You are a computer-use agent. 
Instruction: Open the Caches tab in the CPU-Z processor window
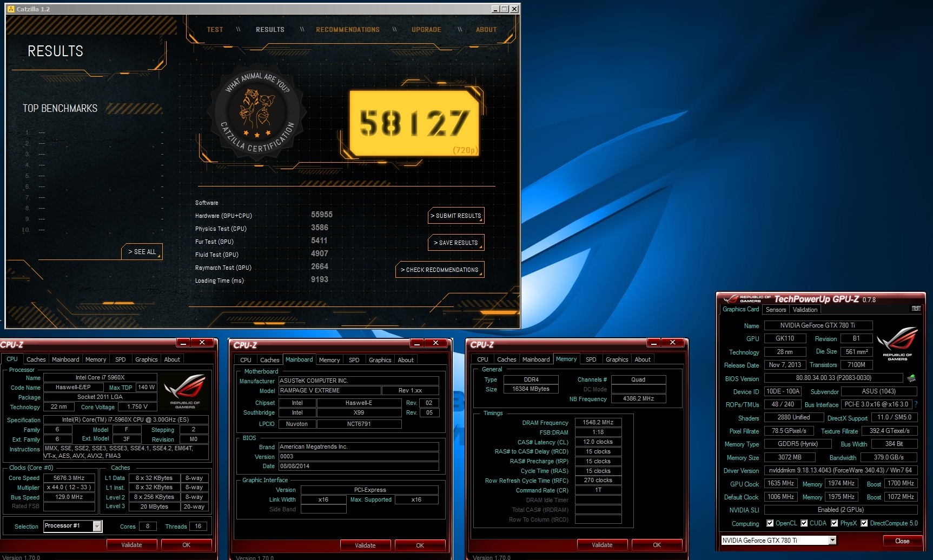click(x=36, y=359)
